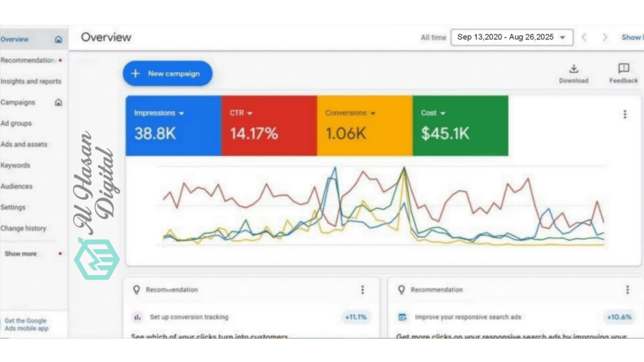
Task: Click the home icon beside Overview
Action: 58,40
